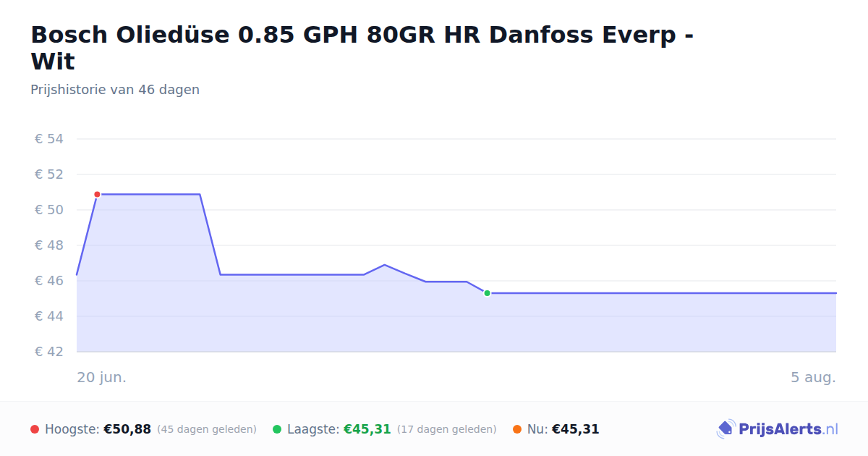Click the '45 dagen geleden' note
The image size is (868, 456).
(207, 429)
